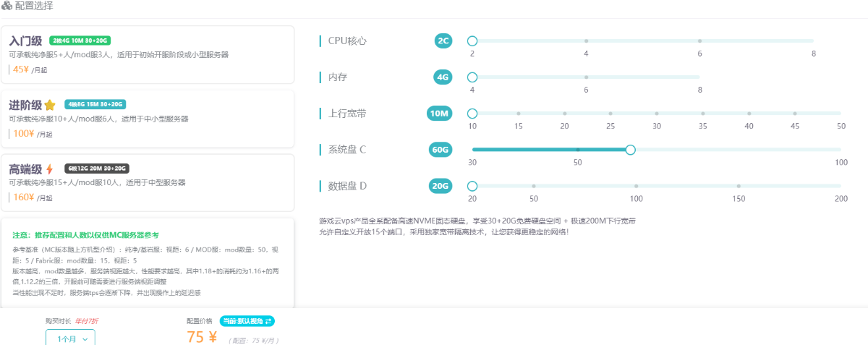
Task: Set CPU核心 slider to the 6 mark
Action: [x=699, y=41]
